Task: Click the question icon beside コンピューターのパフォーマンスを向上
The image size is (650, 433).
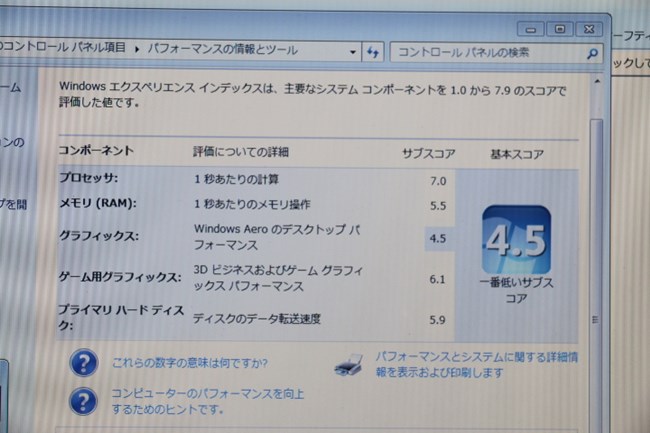Action: pyautogui.click(x=83, y=401)
